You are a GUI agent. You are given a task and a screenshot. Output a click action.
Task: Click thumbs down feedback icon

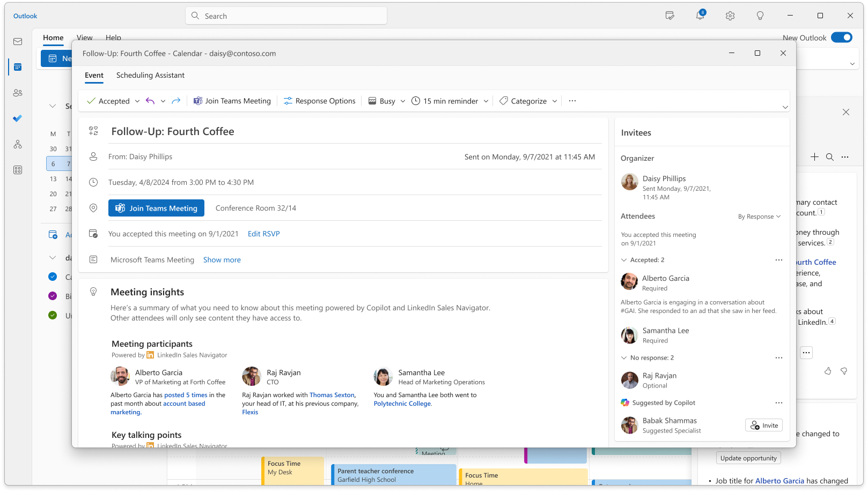click(x=844, y=371)
